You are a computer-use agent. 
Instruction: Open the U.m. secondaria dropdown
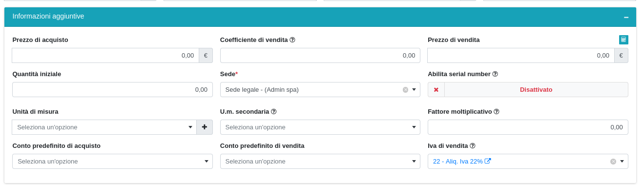pyautogui.click(x=320, y=127)
